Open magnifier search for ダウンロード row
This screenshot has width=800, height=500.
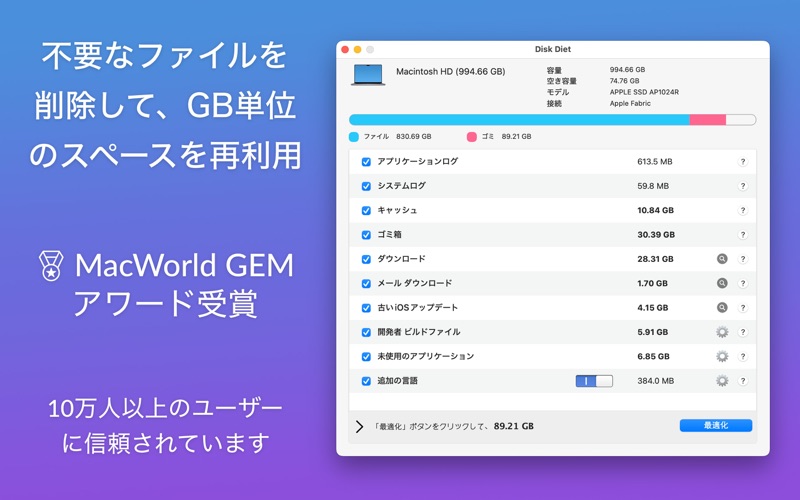722,259
